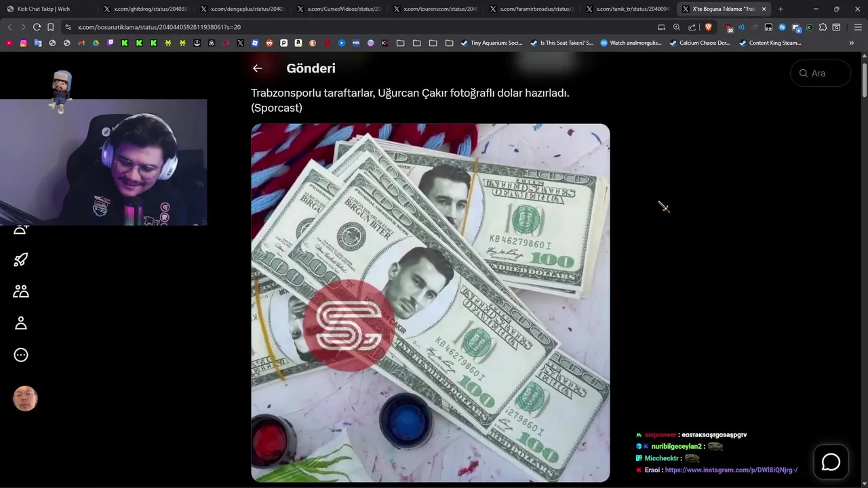Image resolution: width=868 pixels, height=488 pixels.
Task: Open the rocket icon in X sidebar
Action: pos(21,260)
